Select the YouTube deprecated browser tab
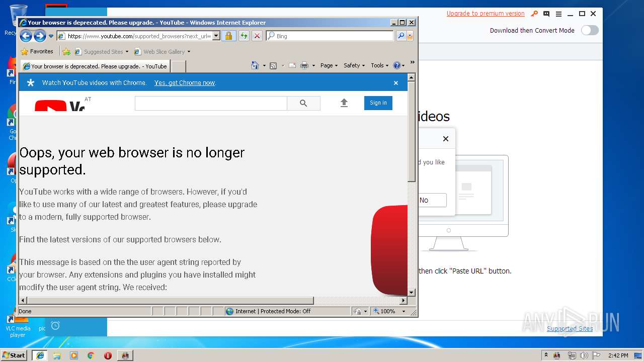Image resolution: width=644 pixels, height=362 pixels. [x=95, y=66]
